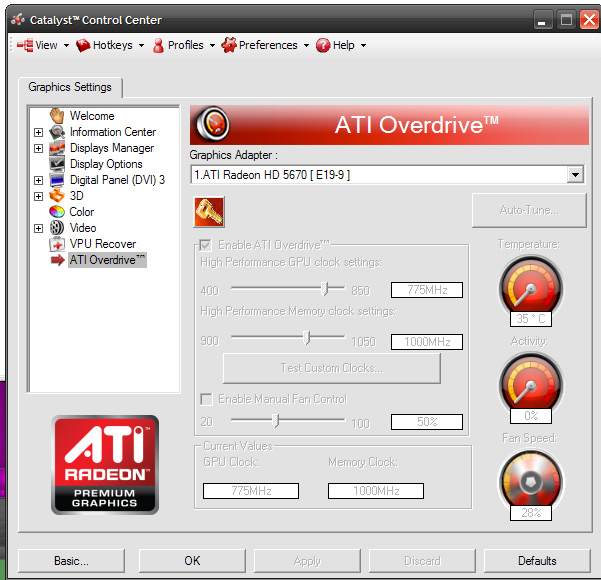Click the Welcome hand icon in tree
This screenshot has width=601, height=580.
point(57,116)
